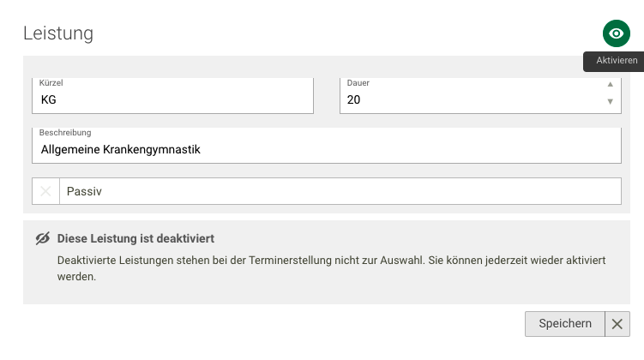Click the Beschreibung field with Allgemeine Krankengymnastik

tap(327, 146)
